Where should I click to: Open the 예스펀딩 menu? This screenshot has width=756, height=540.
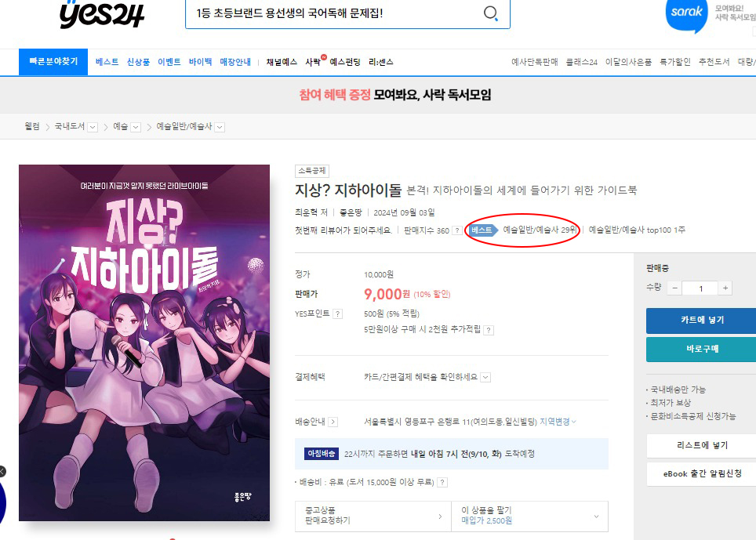345,62
